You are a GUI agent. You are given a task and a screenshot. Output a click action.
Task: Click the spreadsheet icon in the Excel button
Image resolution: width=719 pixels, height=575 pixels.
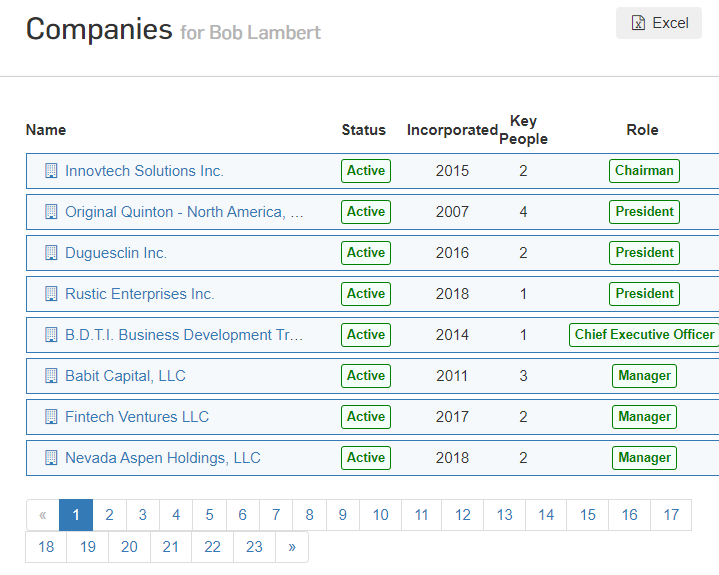pyautogui.click(x=638, y=23)
